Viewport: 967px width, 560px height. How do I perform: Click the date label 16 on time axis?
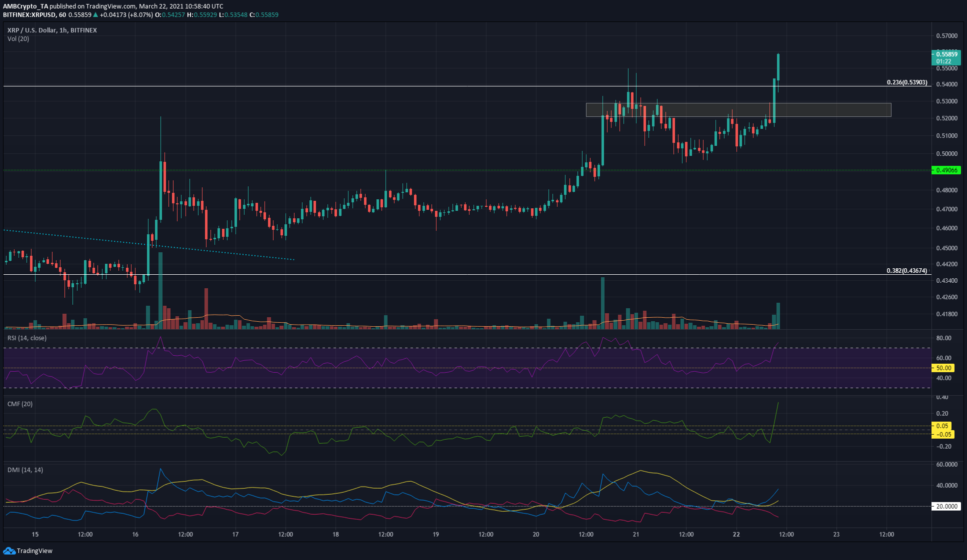pyautogui.click(x=135, y=534)
